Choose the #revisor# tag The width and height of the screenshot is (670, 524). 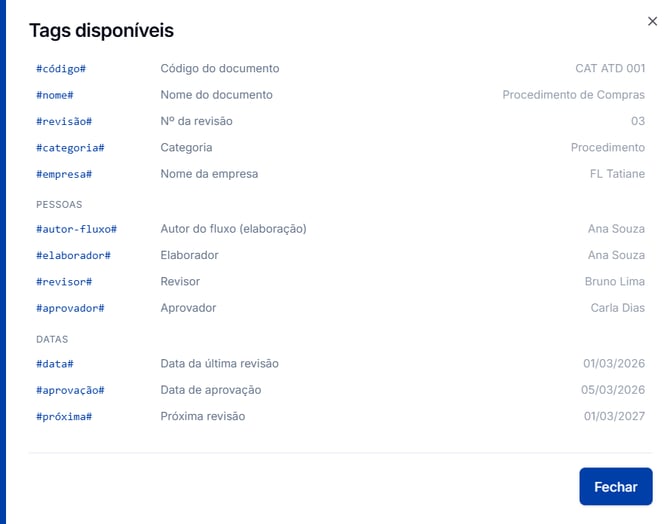[64, 282]
